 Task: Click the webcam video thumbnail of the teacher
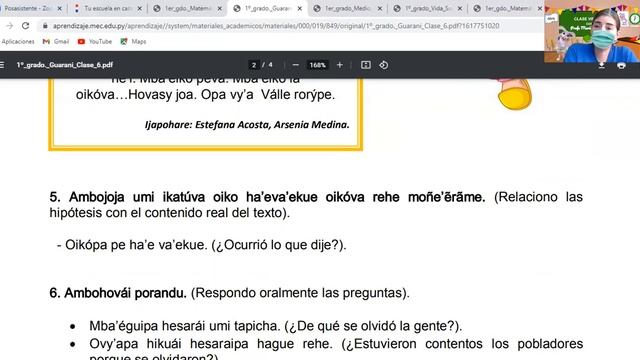coord(592,31)
